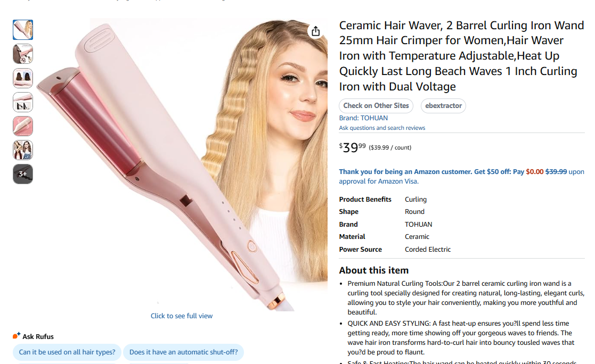
Task: Ask Rufus about automatic shut-off
Action: (x=183, y=352)
